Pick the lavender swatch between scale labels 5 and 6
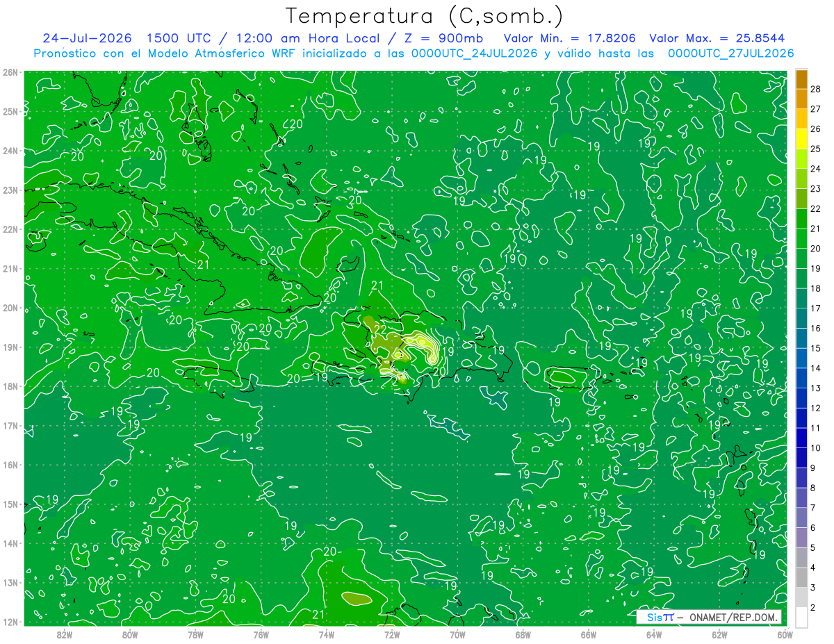The image size is (834, 644). click(801, 538)
